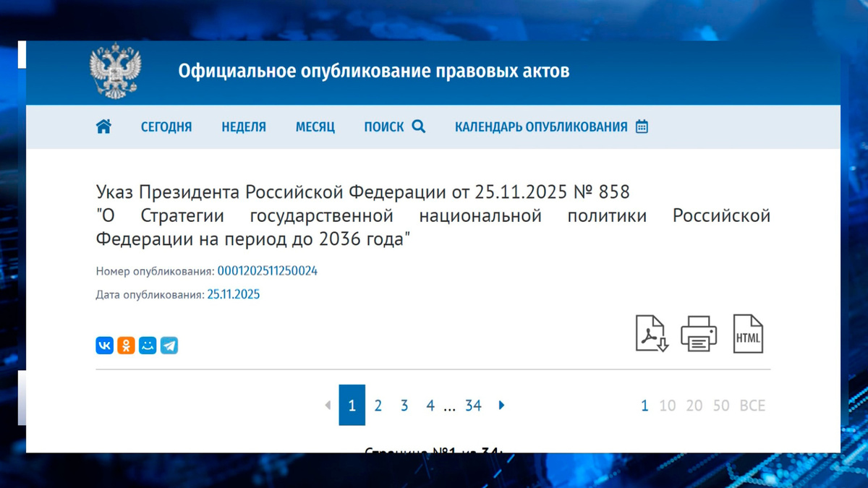Click site title Официальное опубликование правовых актов
This screenshot has width=868, height=488.
(x=374, y=71)
